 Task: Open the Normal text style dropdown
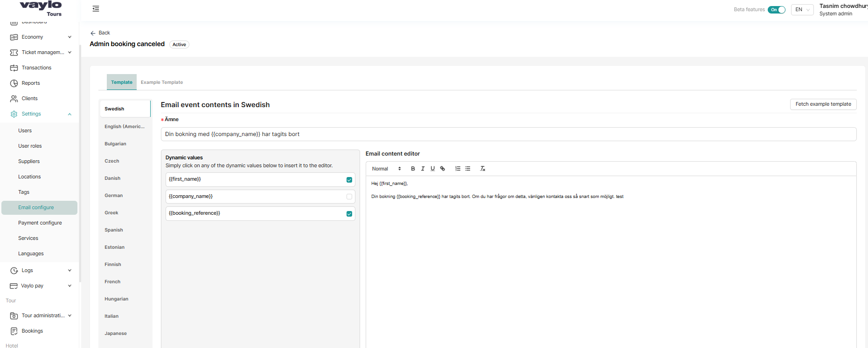[x=386, y=169]
